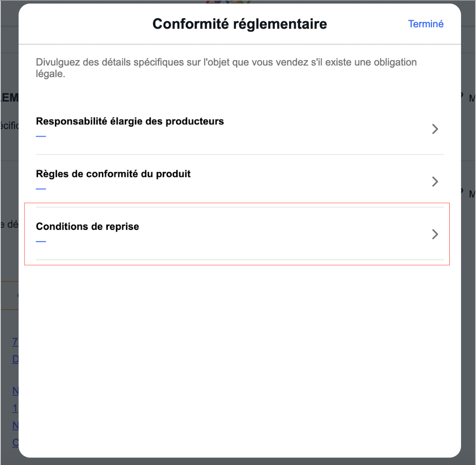
Task: Open the background link starting with C
Action: tap(15, 442)
